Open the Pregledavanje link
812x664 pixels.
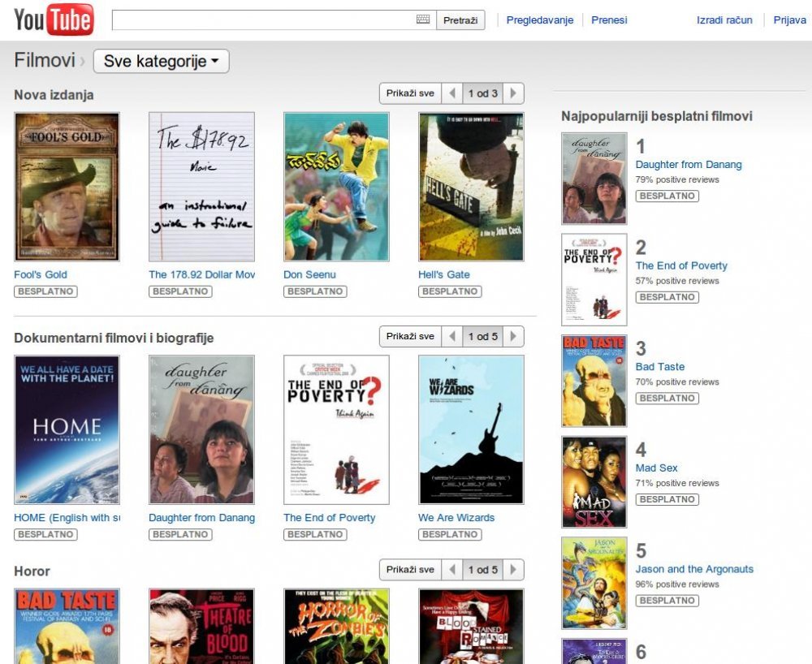[x=540, y=20]
